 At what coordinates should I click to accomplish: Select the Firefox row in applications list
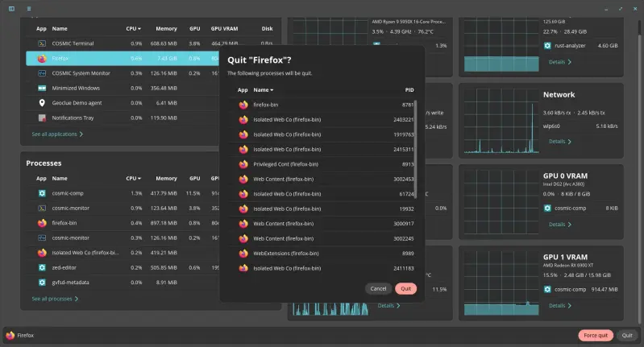(123, 59)
